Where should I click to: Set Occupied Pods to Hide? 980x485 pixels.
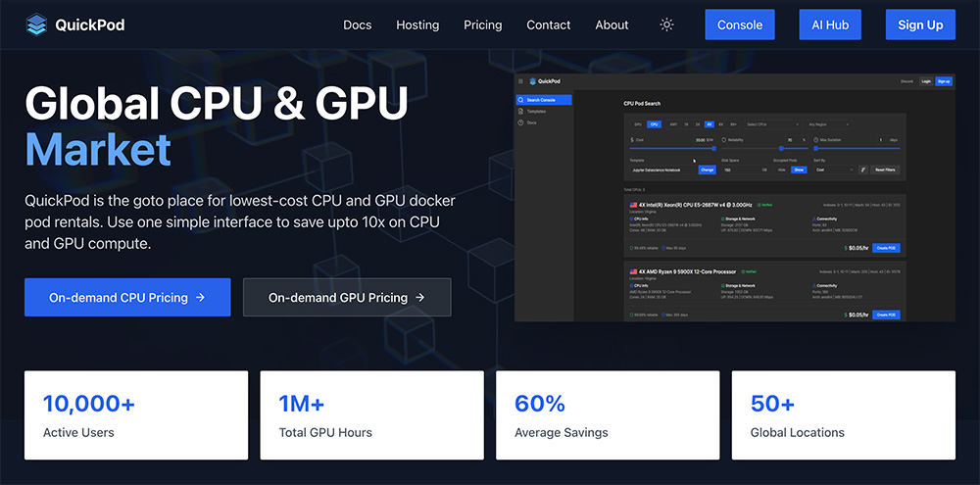(782, 170)
